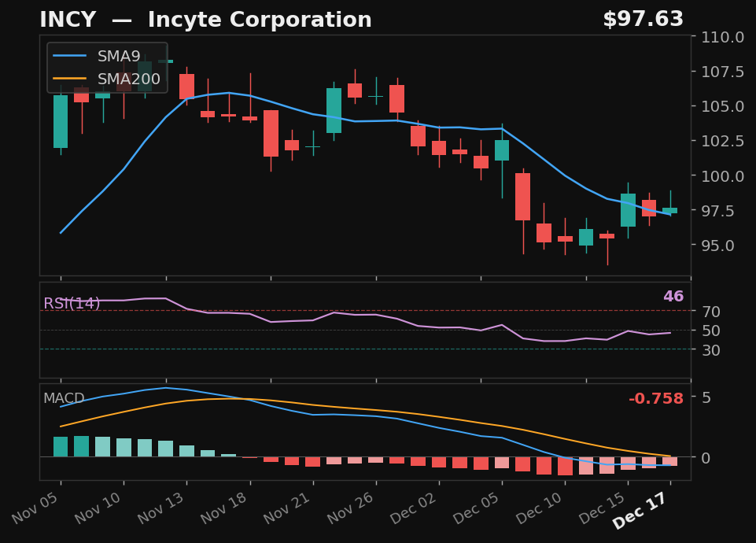This screenshot has width=756, height=543.
Task: Click the Nov 05 date label
Action: pos(35,508)
